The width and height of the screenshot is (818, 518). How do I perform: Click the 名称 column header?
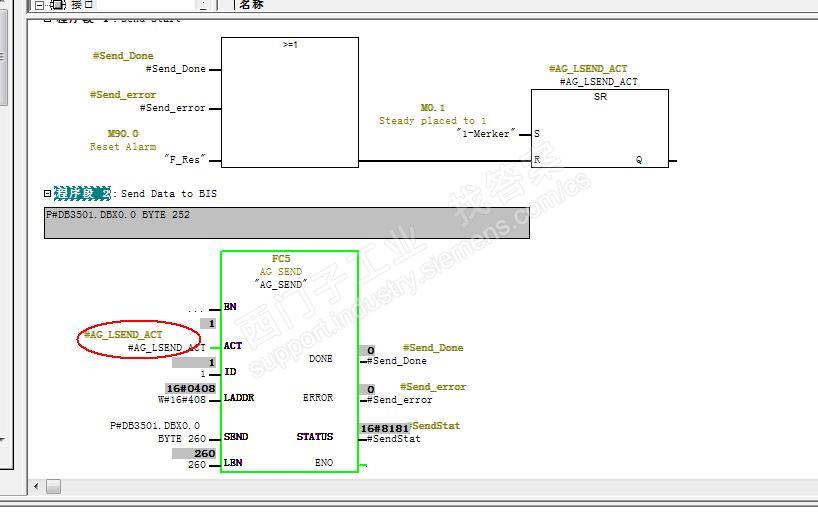coord(251,5)
